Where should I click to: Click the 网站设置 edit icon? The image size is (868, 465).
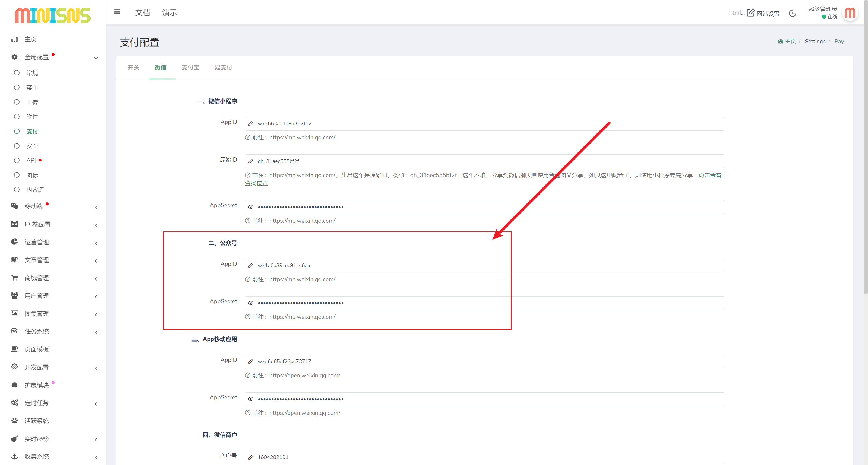click(x=750, y=13)
